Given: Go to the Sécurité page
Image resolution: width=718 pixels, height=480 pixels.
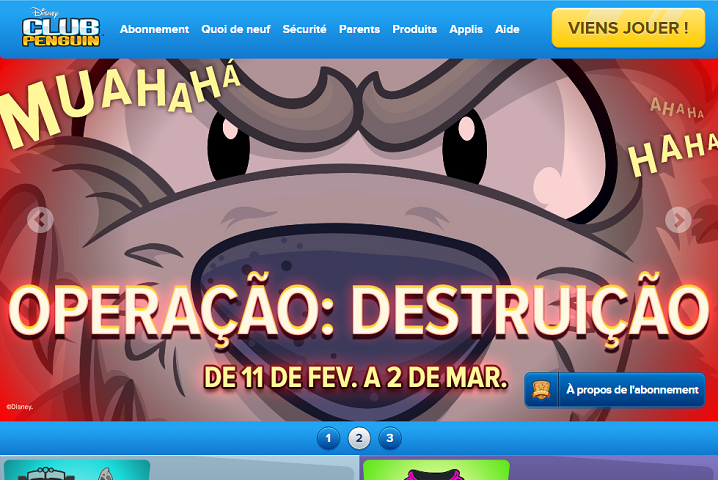Looking at the screenshot, I should [305, 29].
